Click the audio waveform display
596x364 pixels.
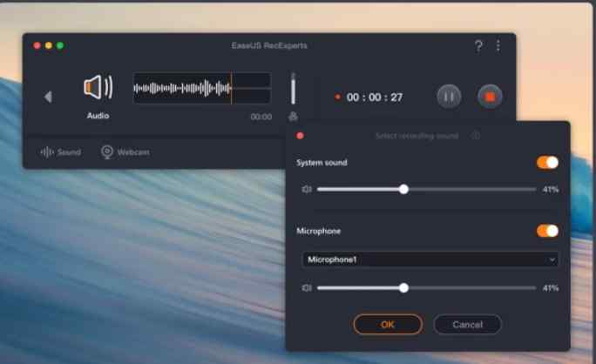(202, 88)
